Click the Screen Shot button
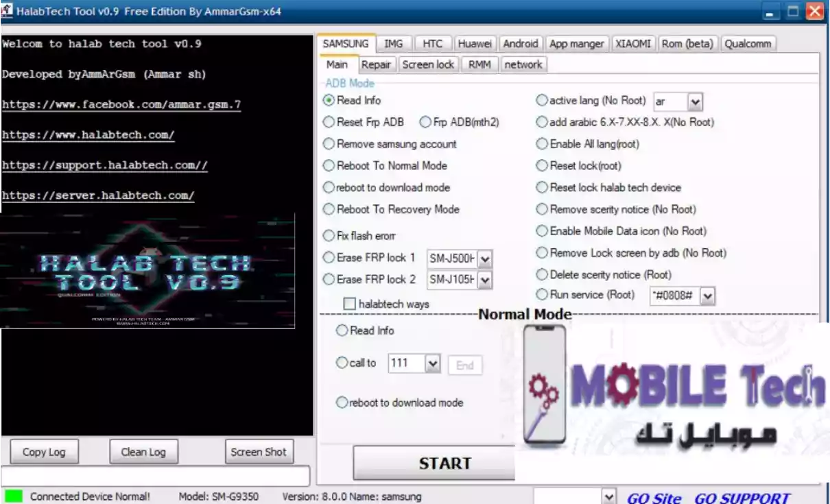 point(259,452)
